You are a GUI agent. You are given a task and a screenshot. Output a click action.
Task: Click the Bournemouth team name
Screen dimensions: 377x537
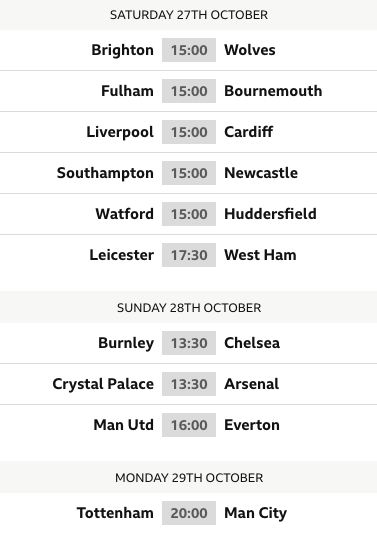tap(273, 91)
